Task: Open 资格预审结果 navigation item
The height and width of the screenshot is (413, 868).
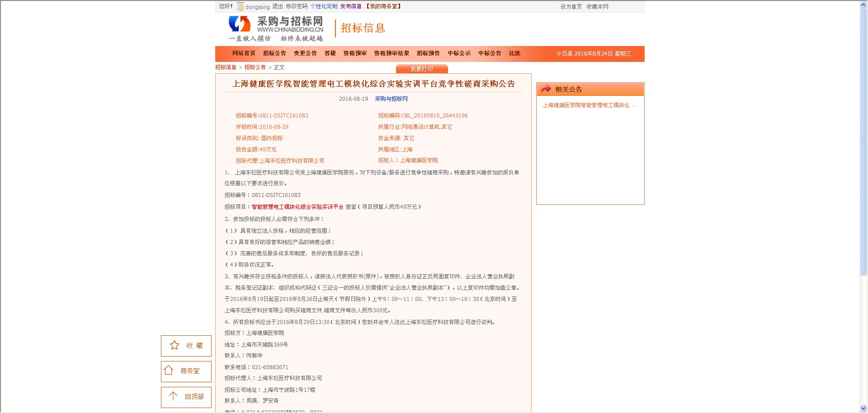Action: pyautogui.click(x=392, y=53)
